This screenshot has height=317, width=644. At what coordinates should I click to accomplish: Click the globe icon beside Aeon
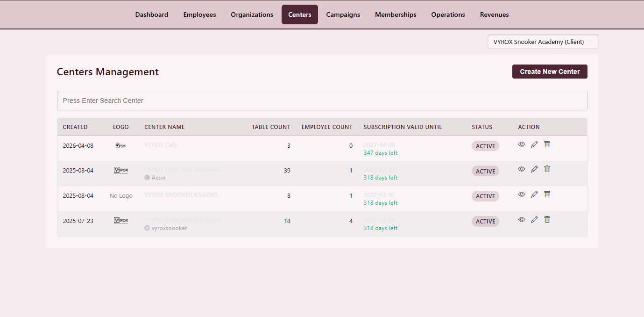point(147,178)
